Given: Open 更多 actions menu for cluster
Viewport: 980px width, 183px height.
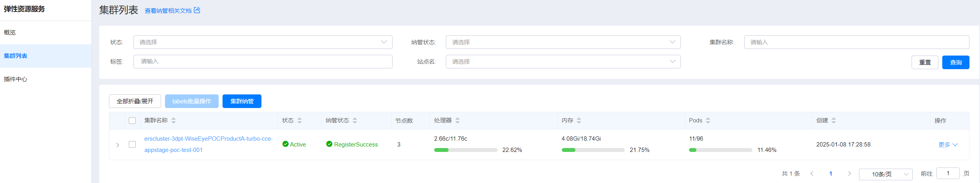Looking at the screenshot, I should point(948,145).
